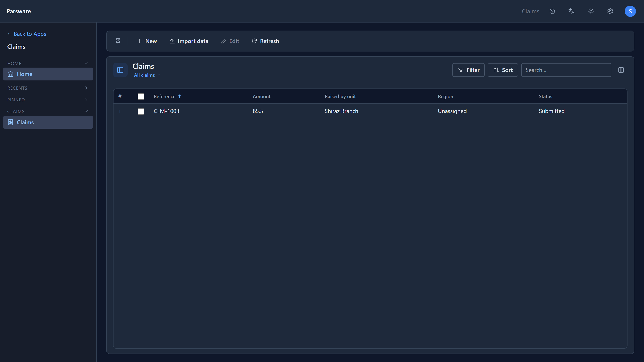Click the Raised by unit column header
This screenshot has width=644, height=362.
[340, 97]
